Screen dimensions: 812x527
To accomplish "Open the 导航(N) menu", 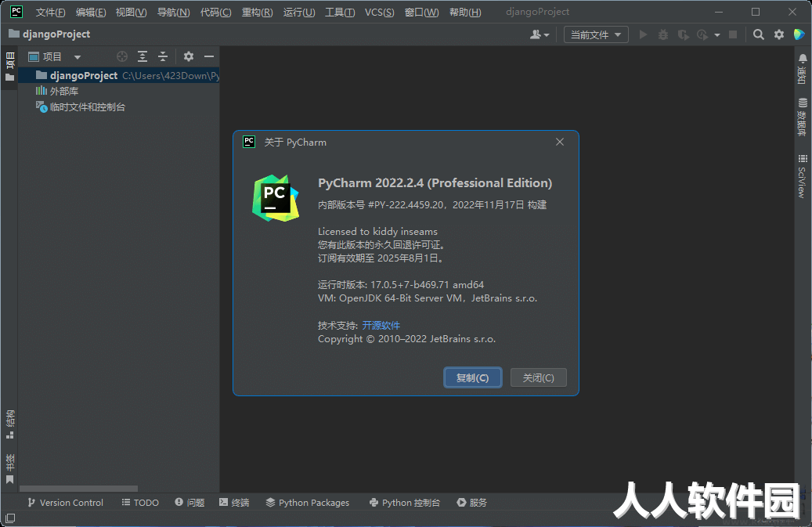I will pyautogui.click(x=174, y=12).
